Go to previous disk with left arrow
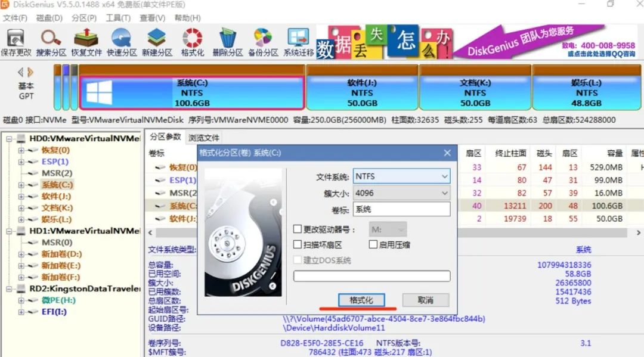 20,72
